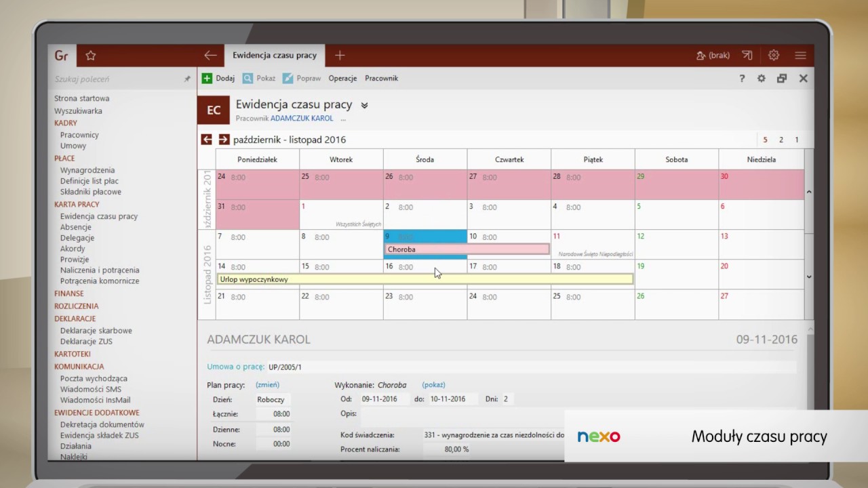
Task: Click the Umowa o pracę link
Action: [x=235, y=367]
